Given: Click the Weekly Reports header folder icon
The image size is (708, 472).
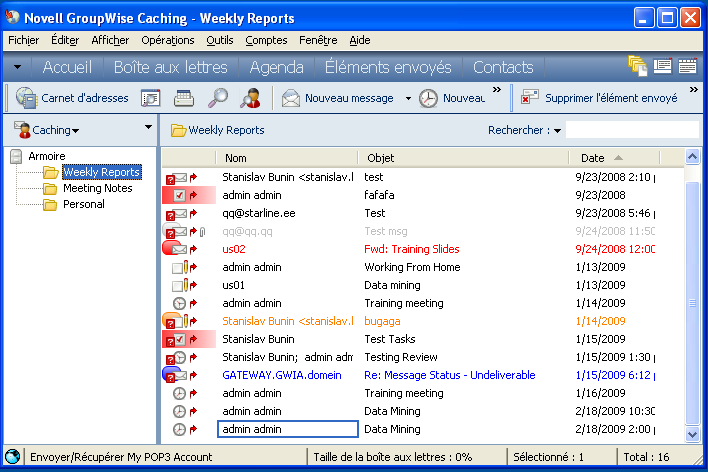Looking at the screenshot, I should point(178,131).
